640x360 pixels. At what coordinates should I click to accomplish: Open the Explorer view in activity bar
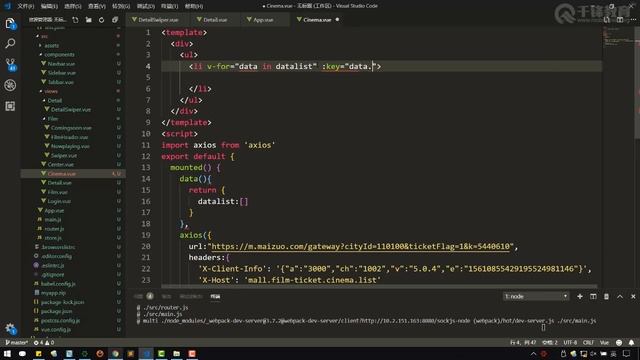pos(10,23)
